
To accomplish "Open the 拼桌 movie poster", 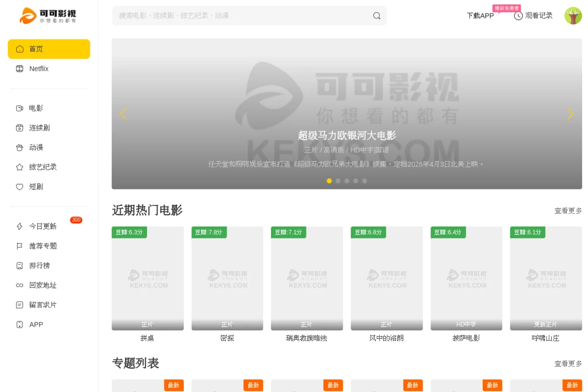I will click(147, 278).
